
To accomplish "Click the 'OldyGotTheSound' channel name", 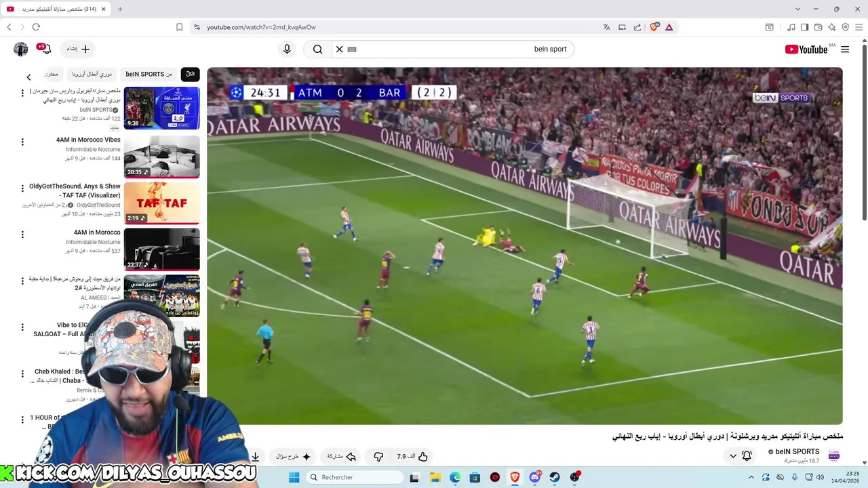I will (98, 205).
